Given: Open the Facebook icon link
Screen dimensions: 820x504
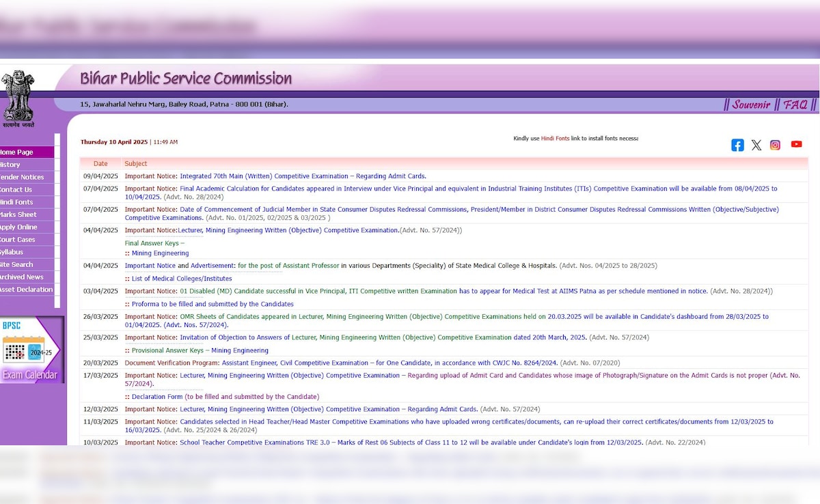Looking at the screenshot, I should pyautogui.click(x=737, y=145).
